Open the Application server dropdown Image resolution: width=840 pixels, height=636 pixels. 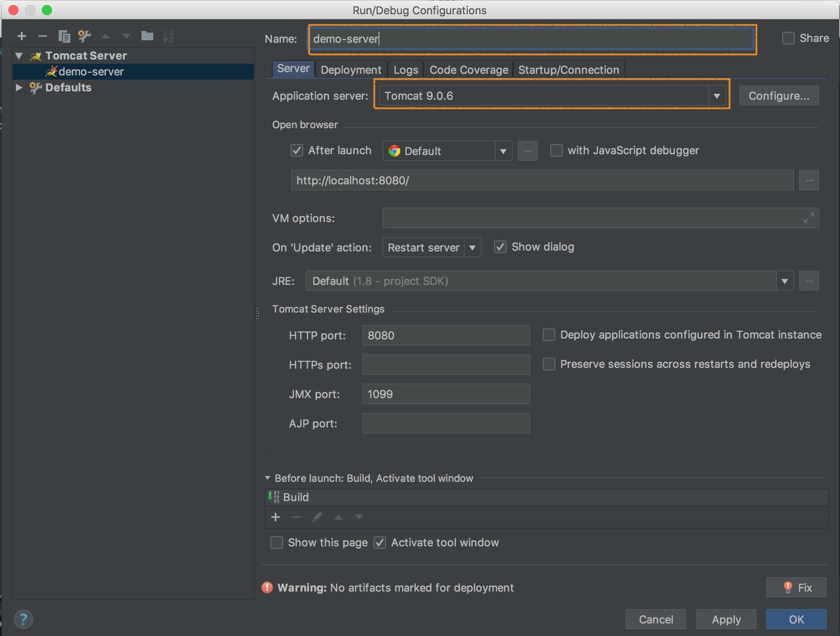[x=717, y=96]
